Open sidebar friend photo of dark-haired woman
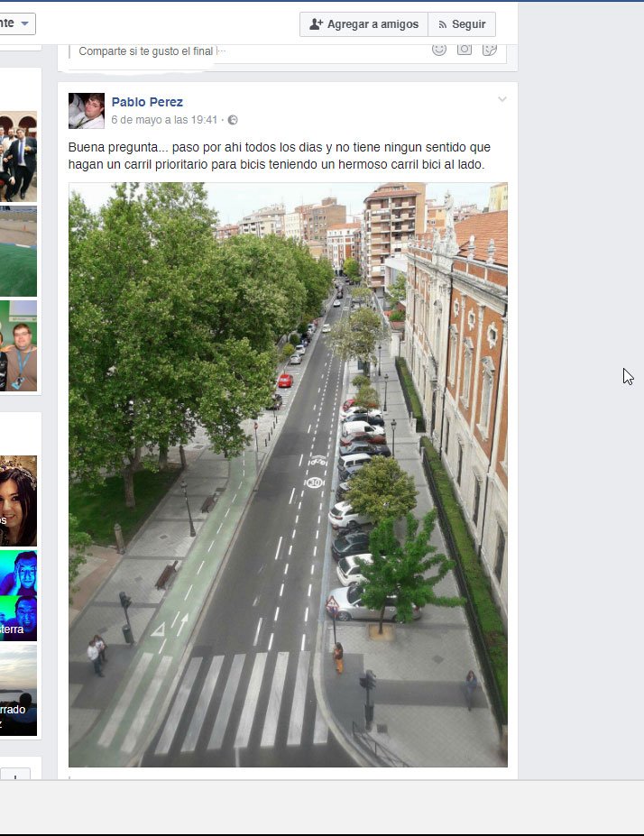 click(x=18, y=501)
